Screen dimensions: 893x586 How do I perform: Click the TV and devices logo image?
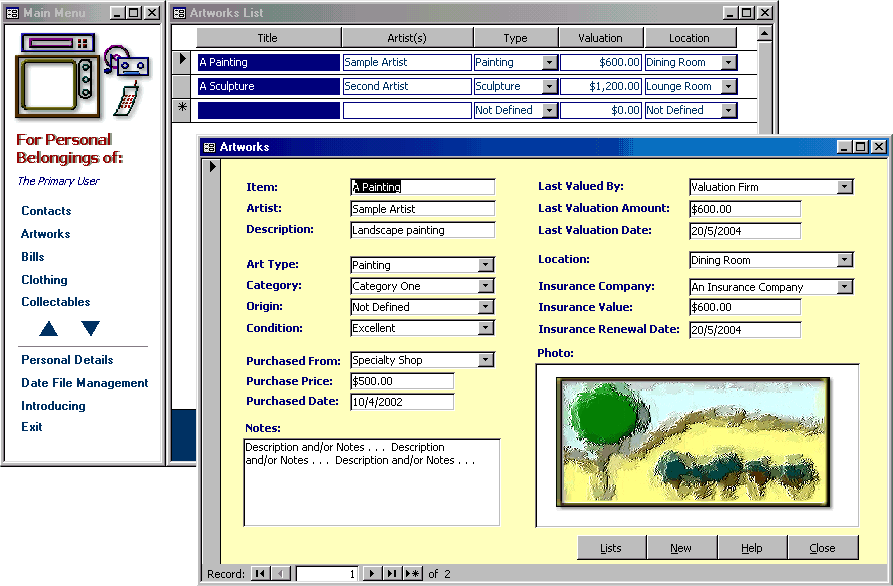pyautogui.click(x=83, y=76)
